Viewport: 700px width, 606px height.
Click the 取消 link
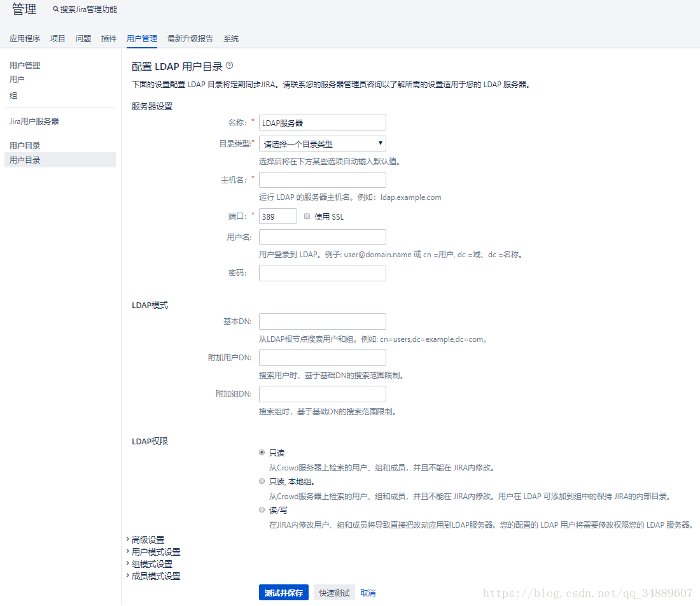368,593
